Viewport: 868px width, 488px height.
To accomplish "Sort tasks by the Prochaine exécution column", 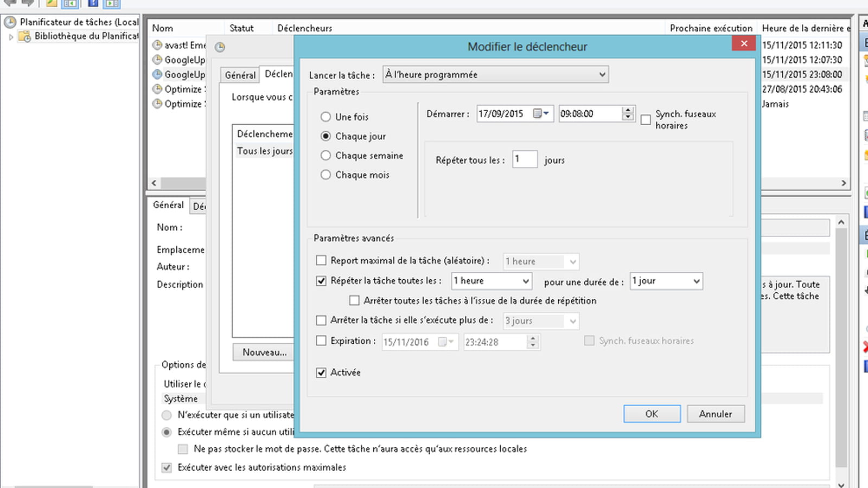I will [x=711, y=28].
